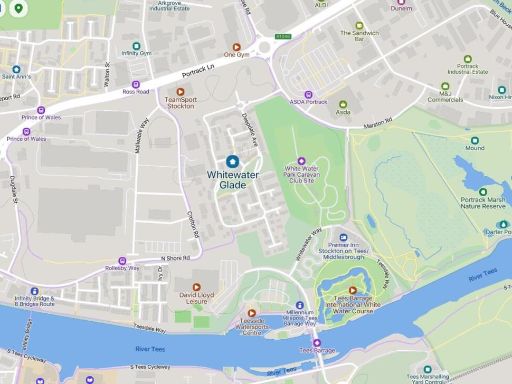Select the ASDA Portrack bus stop icon
The image size is (512, 384).
coord(309,95)
